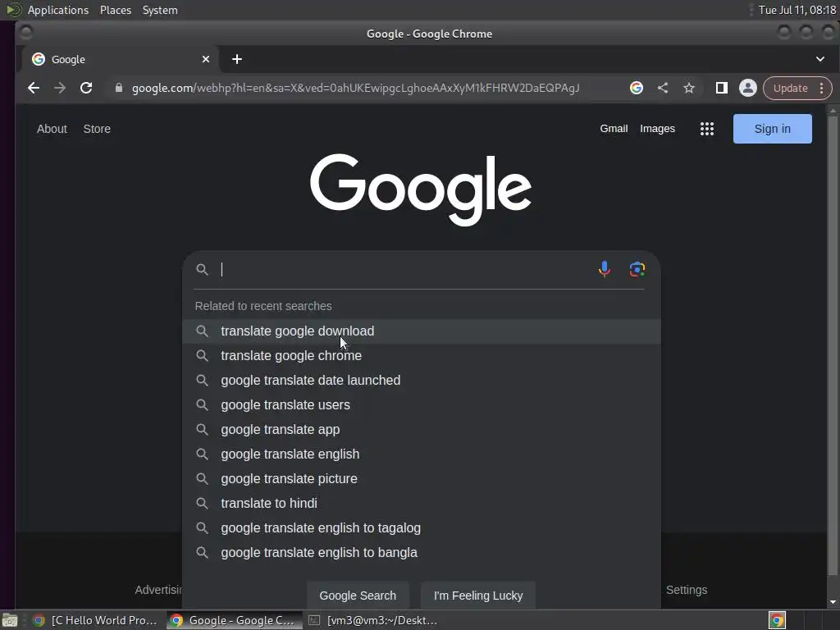Open the Chrome profile avatar menu
The width and height of the screenshot is (840, 630).
click(747, 88)
